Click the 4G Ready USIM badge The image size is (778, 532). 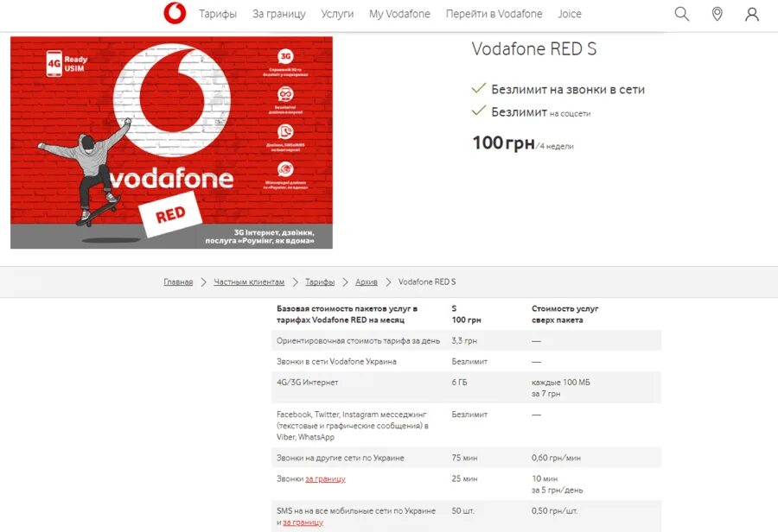67,63
